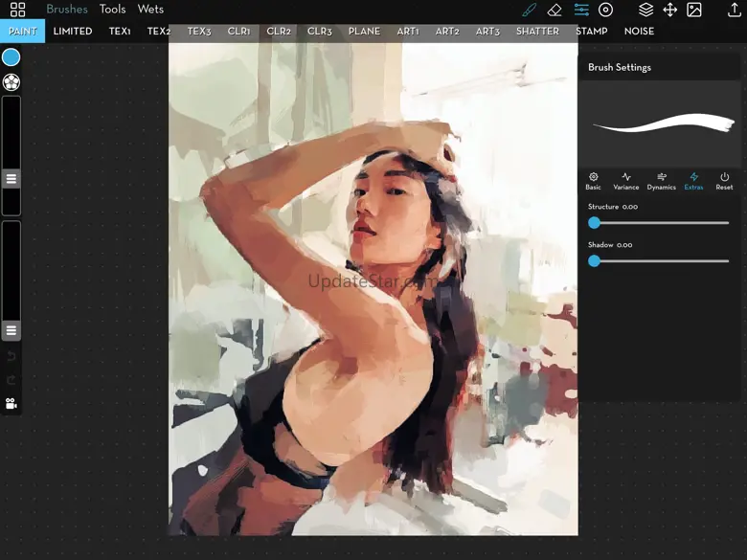
Task: Open the Tools menu
Action: click(x=112, y=9)
